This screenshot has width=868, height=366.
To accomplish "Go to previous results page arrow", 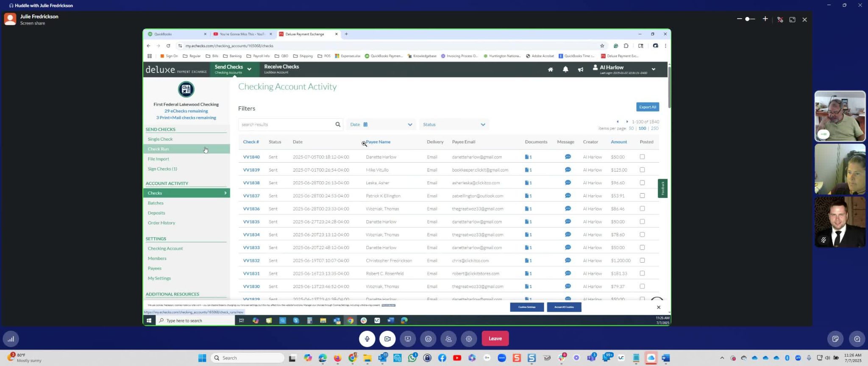I will (x=618, y=122).
